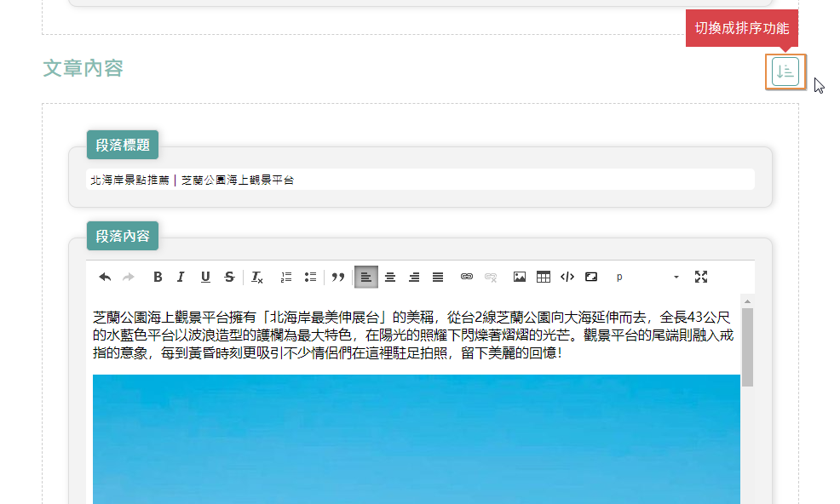Open the paragraph format dropdown
This screenshot has height=504, width=840.
coord(619,277)
